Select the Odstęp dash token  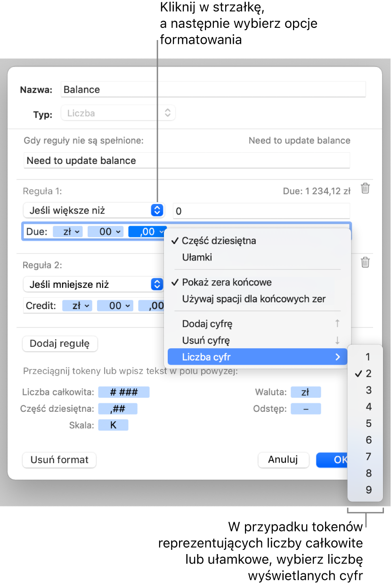(306, 408)
